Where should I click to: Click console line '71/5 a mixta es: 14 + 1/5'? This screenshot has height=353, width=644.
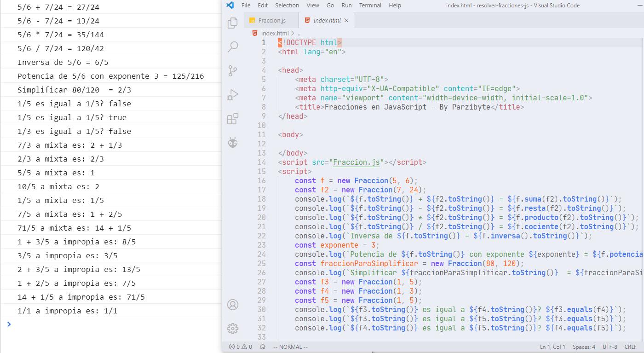pos(74,228)
